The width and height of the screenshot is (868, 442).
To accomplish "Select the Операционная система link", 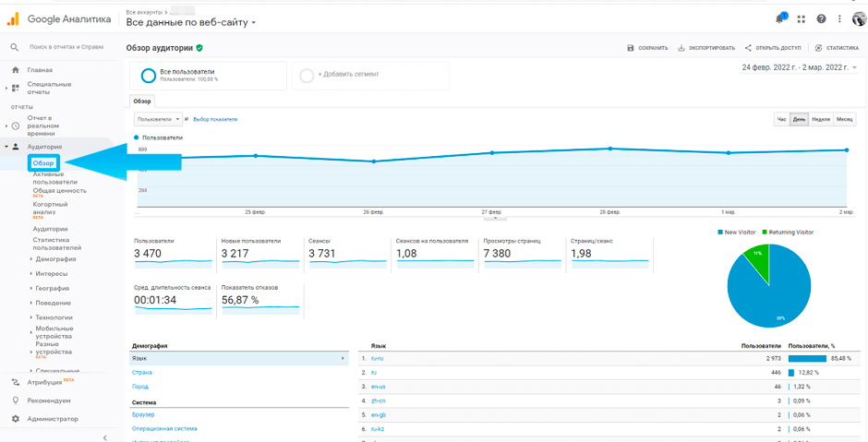I will pos(164,429).
